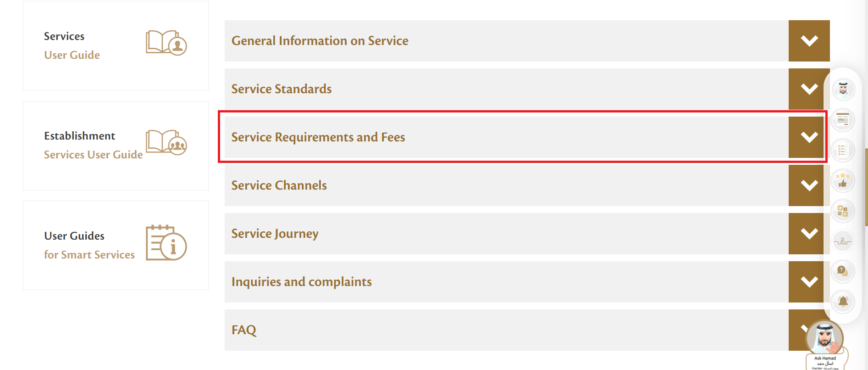The width and height of the screenshot is (868, 370).
Task: Select the webpage feedback form sidebar icon
Action: [843, 119]
